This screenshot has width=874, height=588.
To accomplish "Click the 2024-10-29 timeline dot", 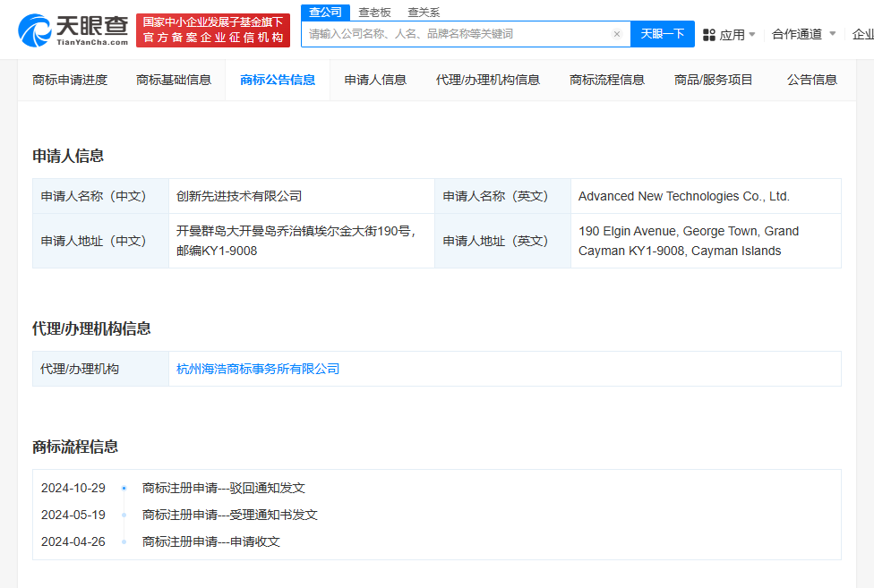I will click(x=124, y=488).
